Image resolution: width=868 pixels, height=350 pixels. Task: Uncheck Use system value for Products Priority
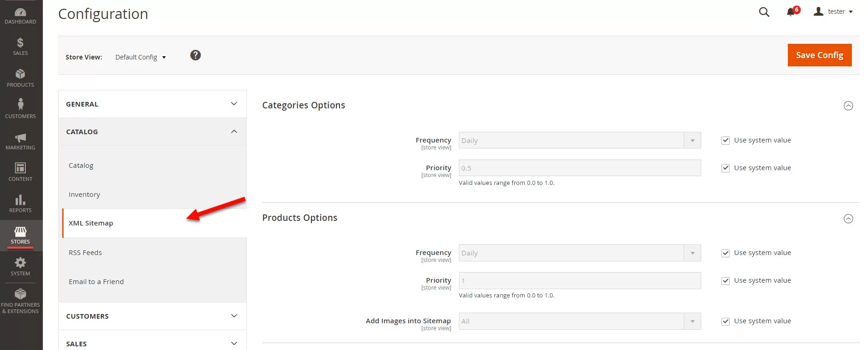click(x=726, y=281)
